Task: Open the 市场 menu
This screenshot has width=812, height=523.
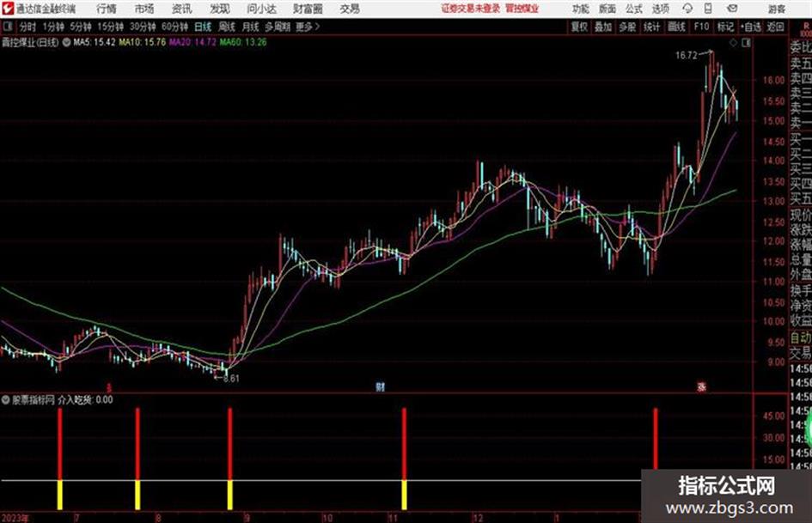Action: tap(144, 9)
